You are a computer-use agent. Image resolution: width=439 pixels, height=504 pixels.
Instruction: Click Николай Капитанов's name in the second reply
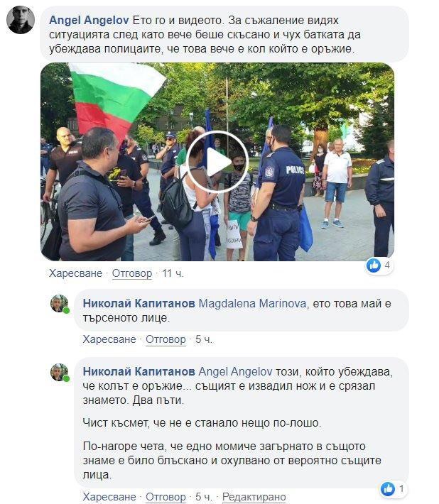139,372
